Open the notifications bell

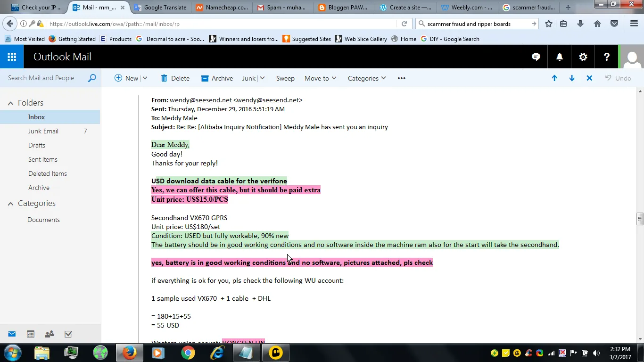pyautogui.click(x=560, y=57)
